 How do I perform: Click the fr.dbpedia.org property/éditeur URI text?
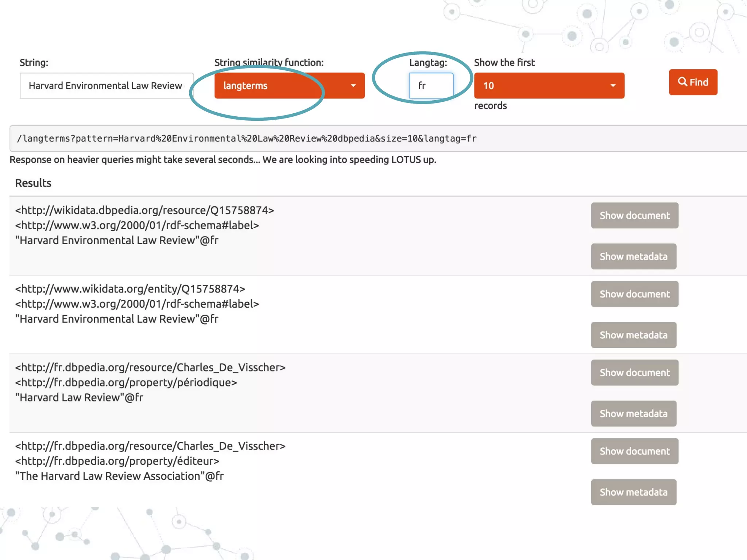(x=117, y=461)
